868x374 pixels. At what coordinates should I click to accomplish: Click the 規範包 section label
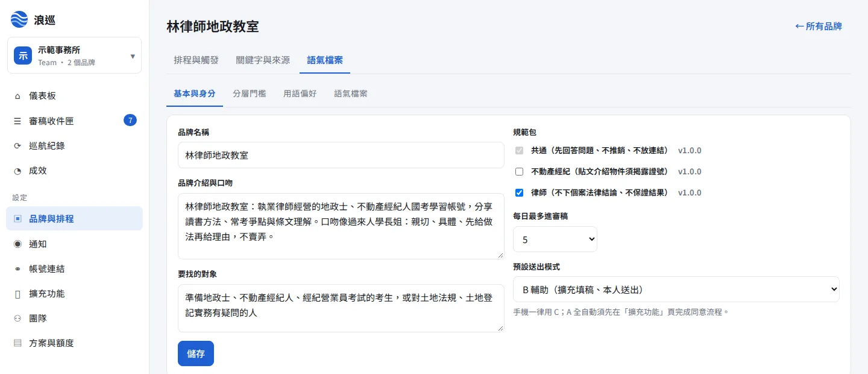click(x=524, y=132)
